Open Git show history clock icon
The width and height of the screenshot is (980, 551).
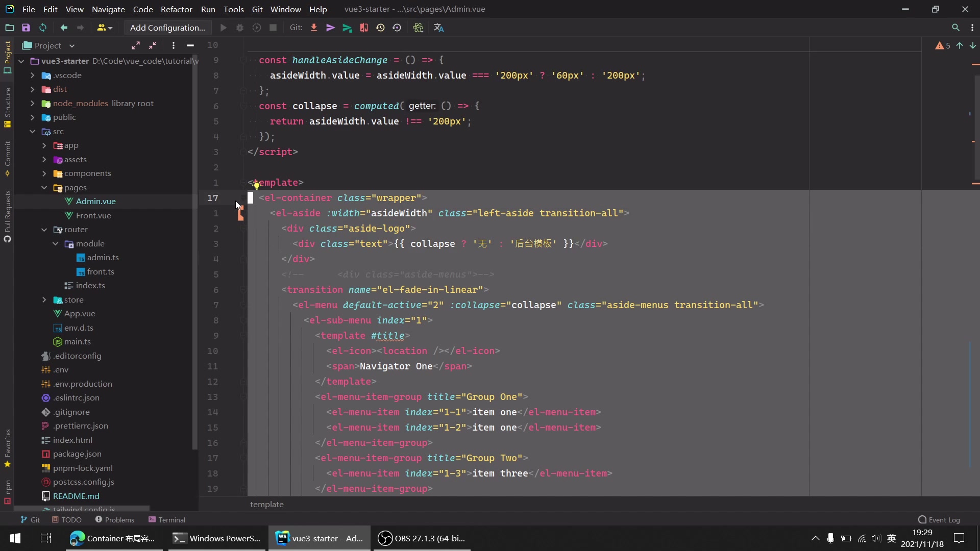click(x=380, y=28)
